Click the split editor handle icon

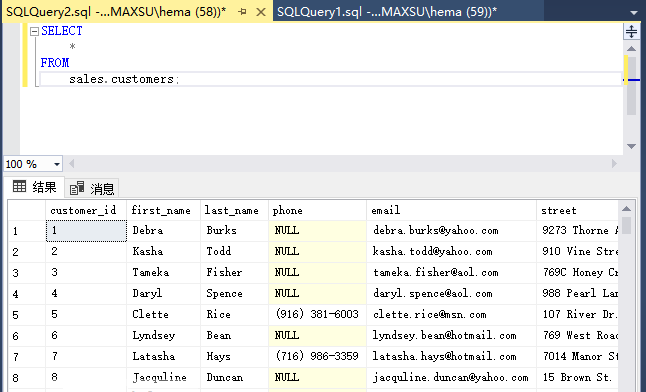click(x=631, y=31)
